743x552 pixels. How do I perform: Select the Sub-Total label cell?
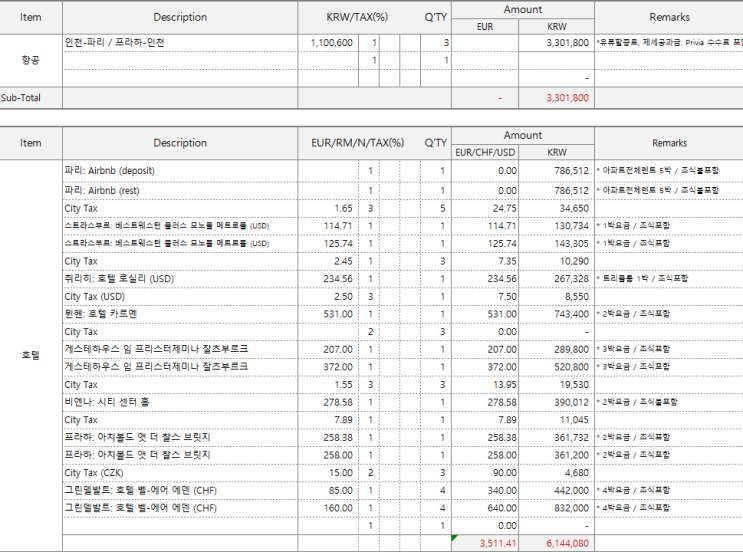coord(31,98)
